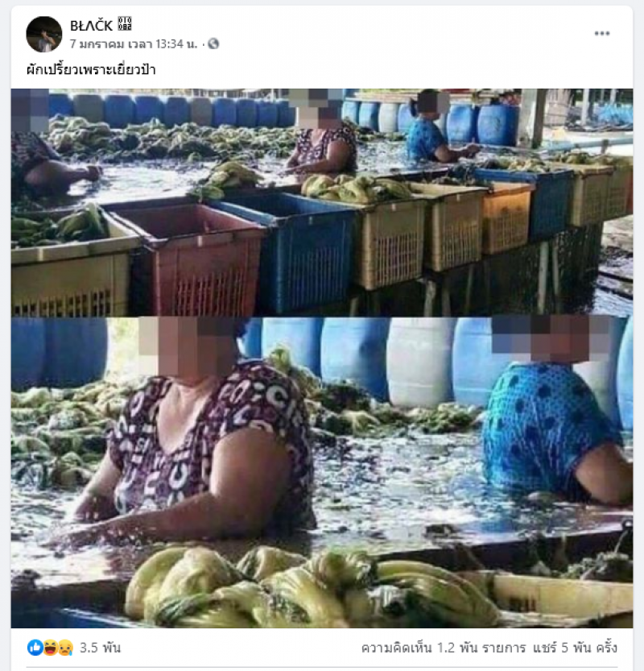Click the BŁAČK profile avatar picture
Screen dimensions: 644x671
44,34
